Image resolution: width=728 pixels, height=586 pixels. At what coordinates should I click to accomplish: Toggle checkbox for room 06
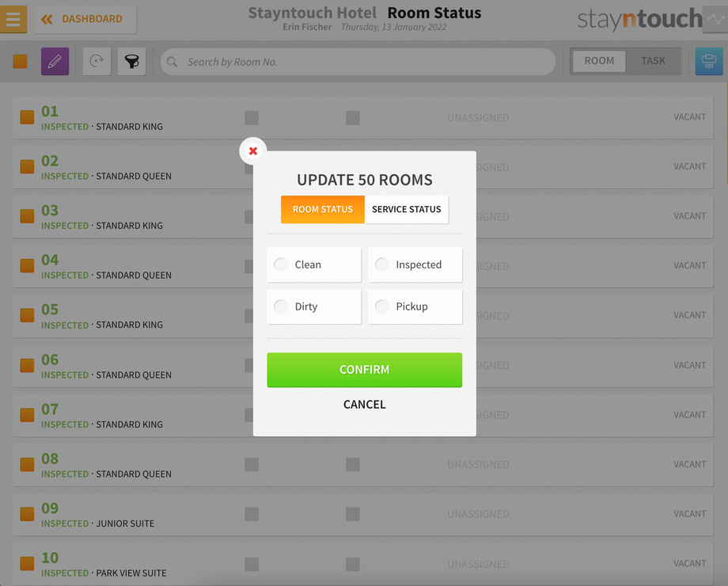click(x=27, y=365)
